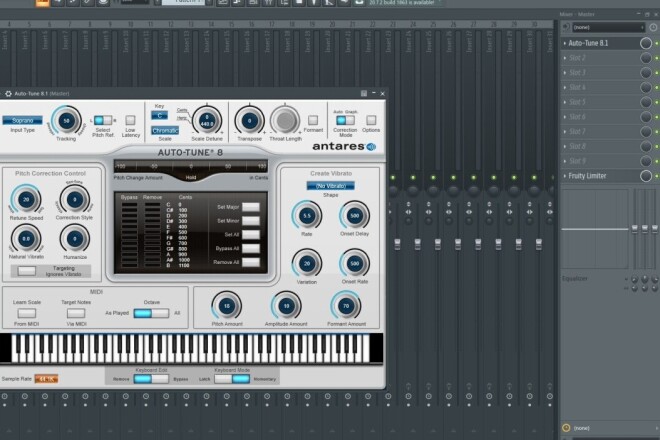Open Auto-Tune plugin gear settings icon
The image size is (660, 440).
pos(8,93)
